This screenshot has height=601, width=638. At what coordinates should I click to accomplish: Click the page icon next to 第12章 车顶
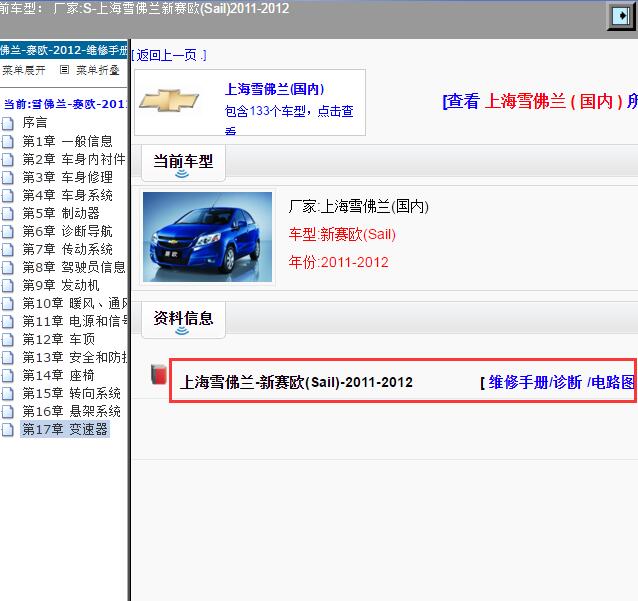tap(8, 339)
